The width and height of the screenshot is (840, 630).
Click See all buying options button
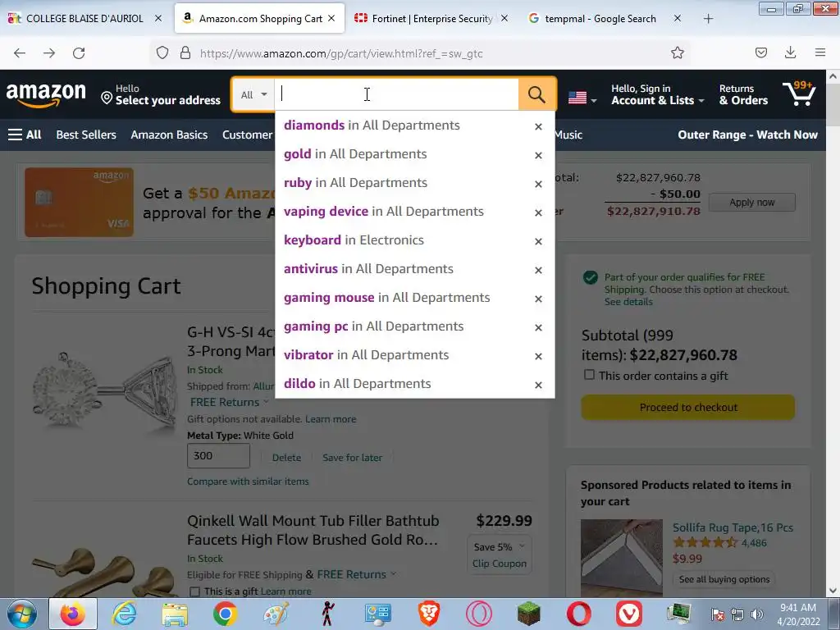point(724,579)
